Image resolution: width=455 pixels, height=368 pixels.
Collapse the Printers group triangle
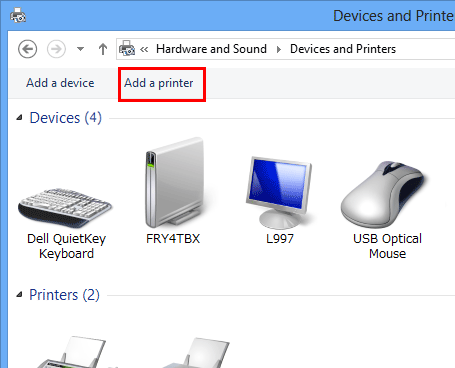click(x=20, y=295)
